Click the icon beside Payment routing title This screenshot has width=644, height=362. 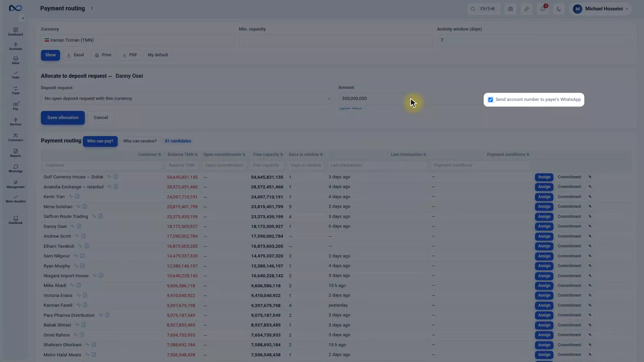click(x=92, y=9)
